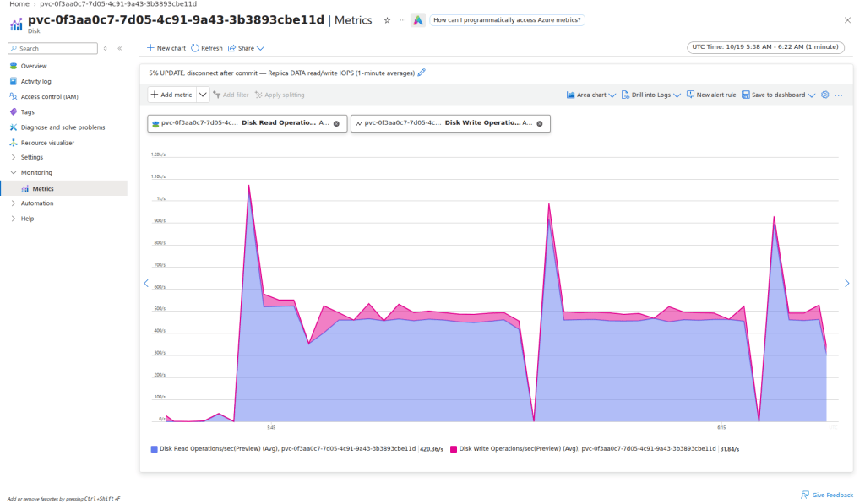
Task: Click New alert rule button
Action: [711, 95]
